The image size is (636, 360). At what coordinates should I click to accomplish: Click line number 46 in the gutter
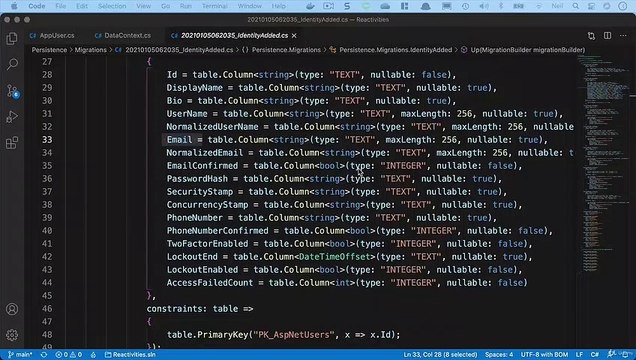[47, 309]
